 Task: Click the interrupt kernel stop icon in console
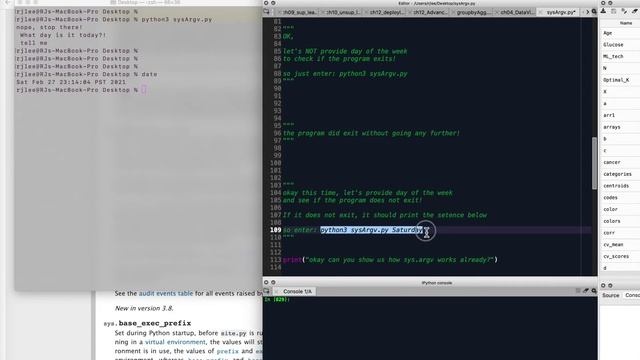tap(578, 291)
